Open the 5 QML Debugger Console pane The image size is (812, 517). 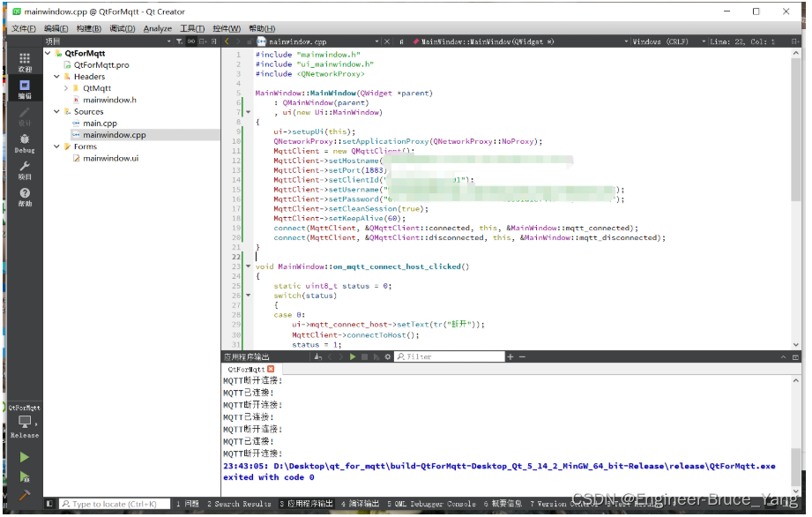coord(431,504)
